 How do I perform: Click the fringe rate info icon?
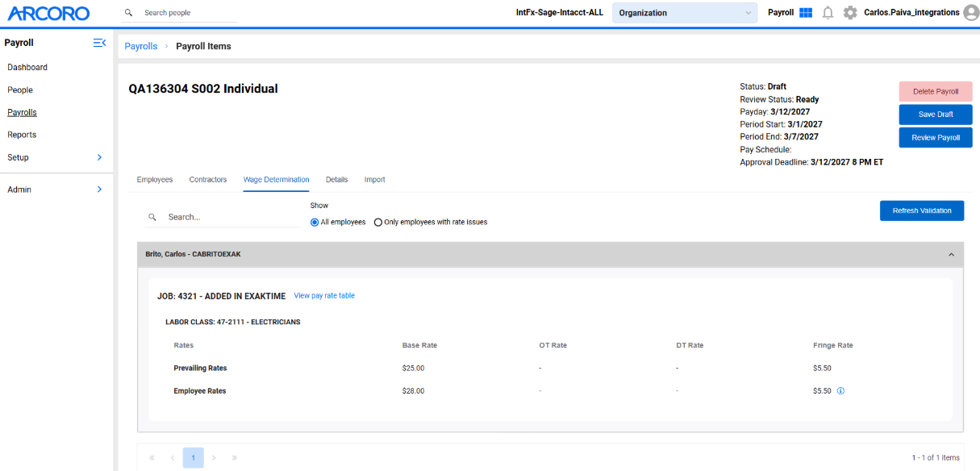840,391
